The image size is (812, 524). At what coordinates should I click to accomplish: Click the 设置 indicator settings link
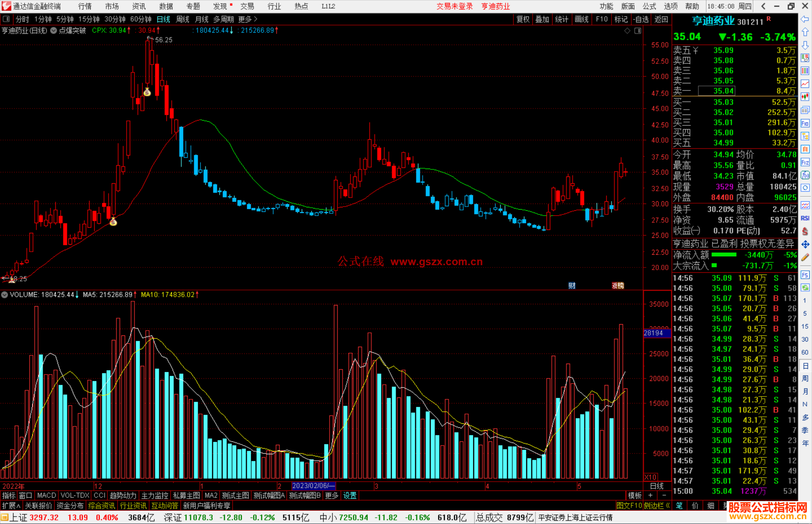click(x=350, y=495)
